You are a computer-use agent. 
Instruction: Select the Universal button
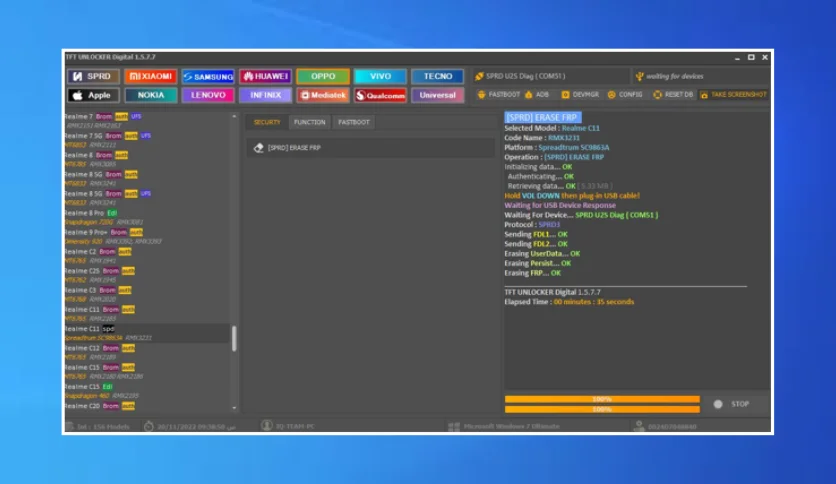[x=438, y=95]
